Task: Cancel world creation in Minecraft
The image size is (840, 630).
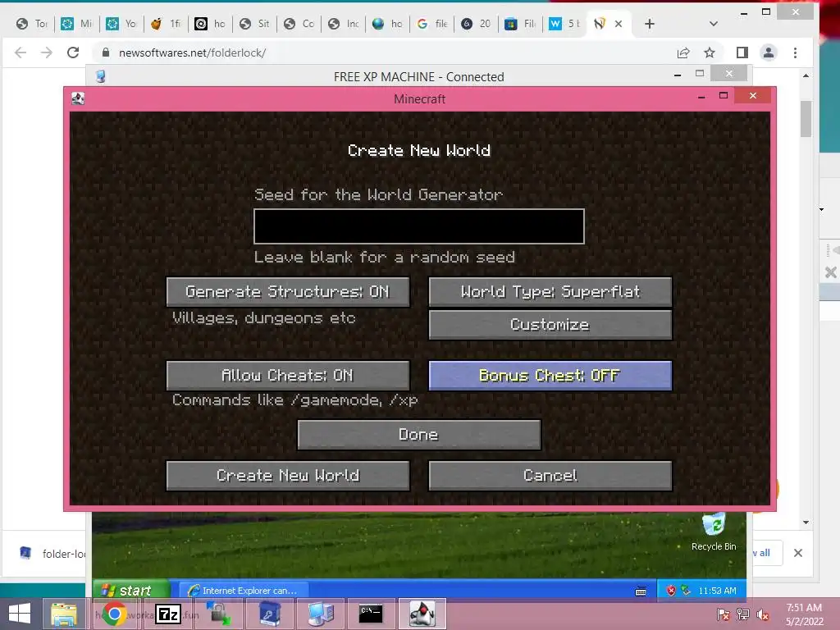Action: pyautogui.click(x=550, y=476)
